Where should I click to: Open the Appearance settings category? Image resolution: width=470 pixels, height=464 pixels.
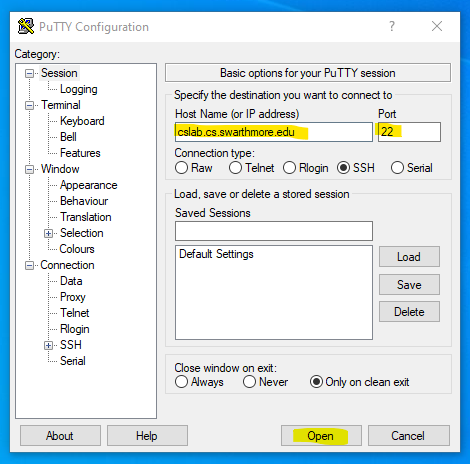click(x=88, y=185)
